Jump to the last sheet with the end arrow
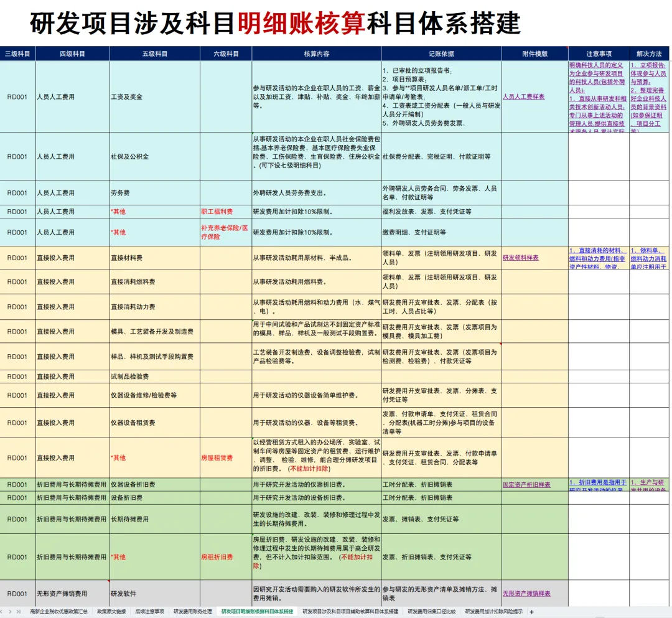The image size is (672, 618). [18, 612]
